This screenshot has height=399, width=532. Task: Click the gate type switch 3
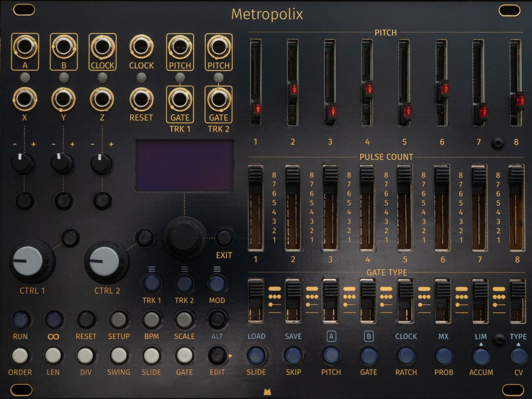[x=331, y=289]
